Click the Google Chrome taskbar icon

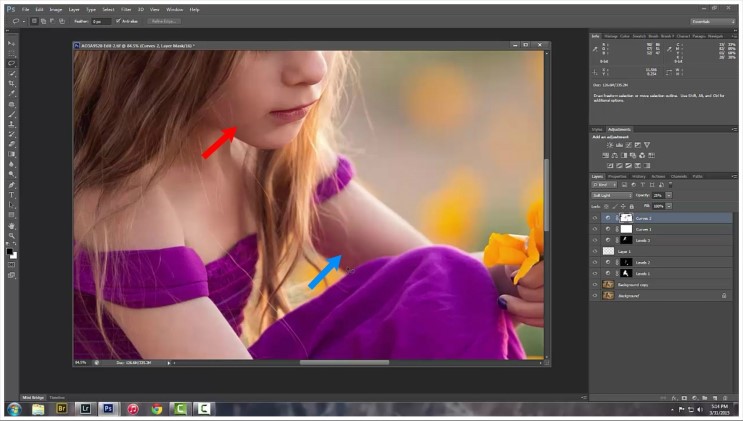(x=157, y=409)
